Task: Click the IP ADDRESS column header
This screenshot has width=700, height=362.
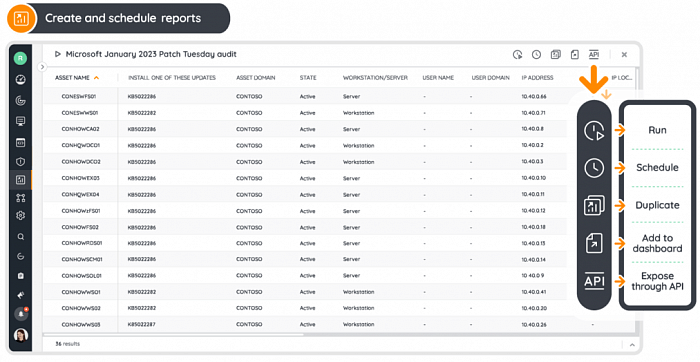Action: (x=538, y=78)
